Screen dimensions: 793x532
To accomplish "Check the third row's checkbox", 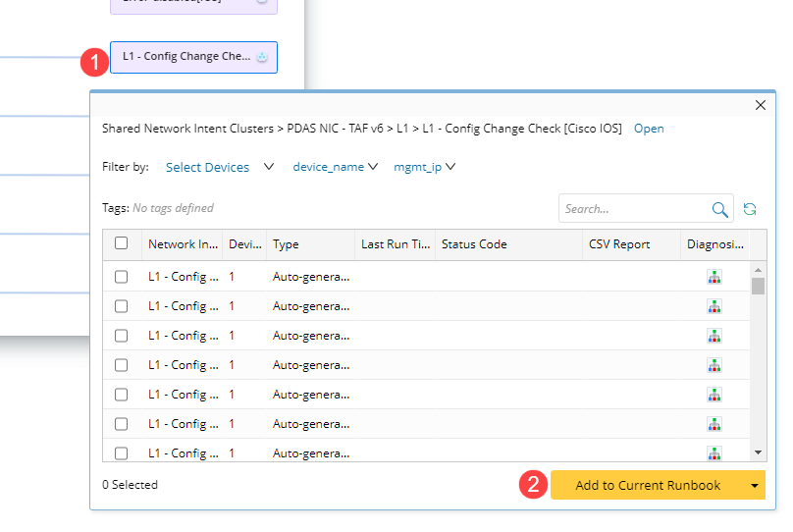I will 121,336.
